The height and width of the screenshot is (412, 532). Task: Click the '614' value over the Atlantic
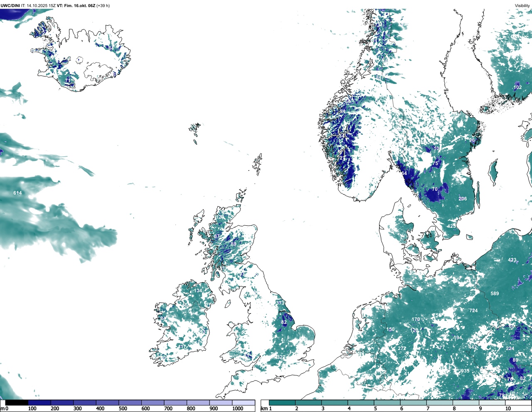pos(17,193)
